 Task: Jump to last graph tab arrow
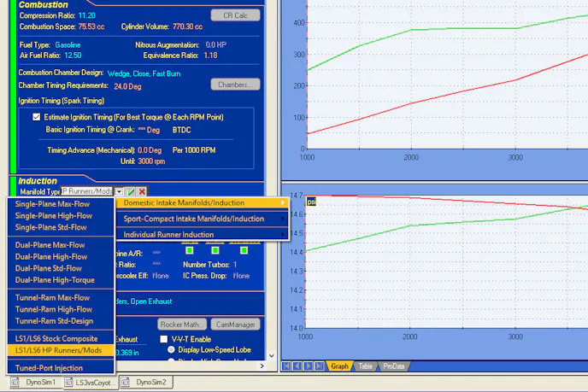317,366
